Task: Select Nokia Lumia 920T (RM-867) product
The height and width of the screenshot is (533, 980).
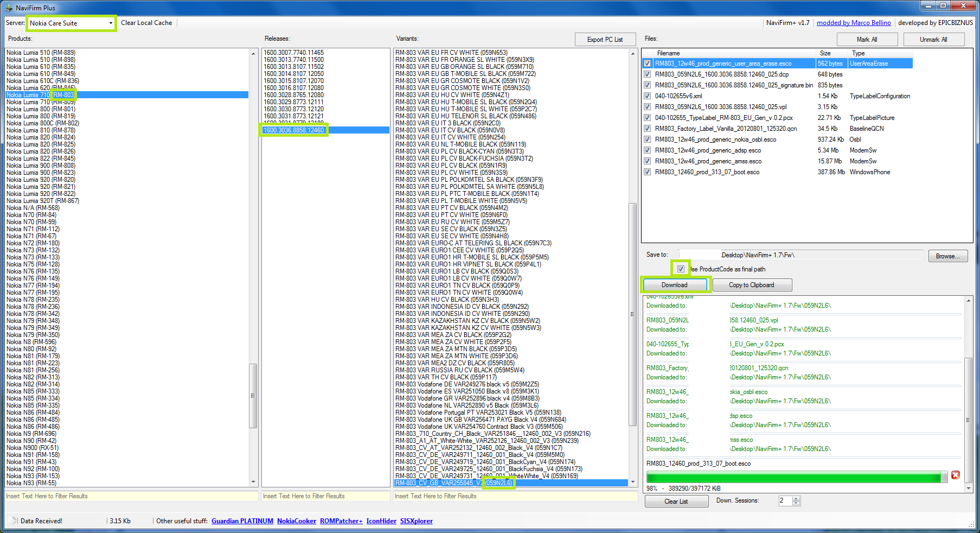Action: pos(43,201)
